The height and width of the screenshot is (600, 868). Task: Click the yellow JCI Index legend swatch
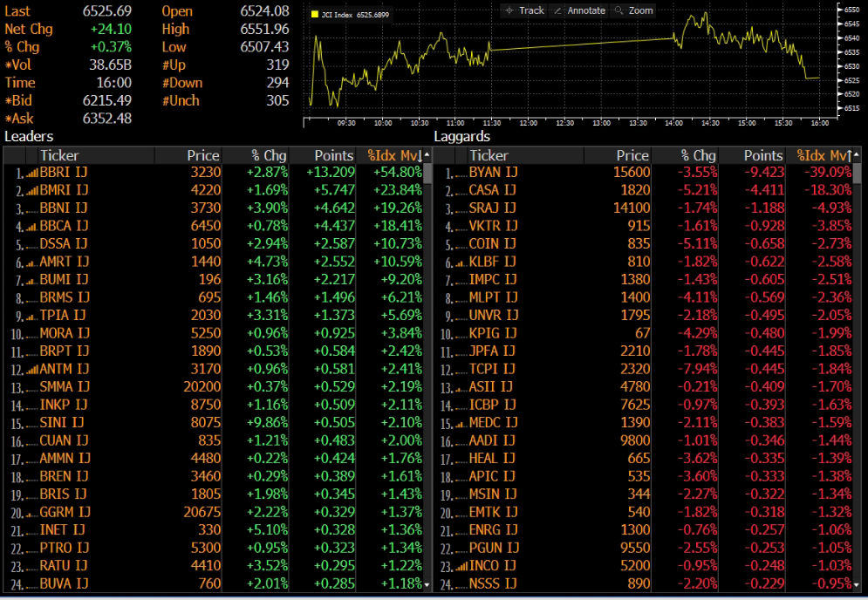click(x=314, y=15)
